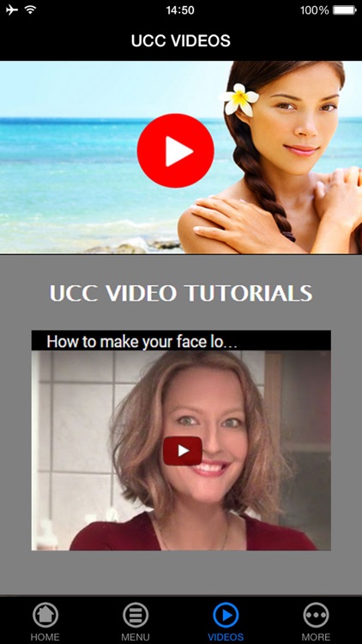Tap the HOME label in bottom bar
This screenshot has width=362, height=644.
pos(45,637)
